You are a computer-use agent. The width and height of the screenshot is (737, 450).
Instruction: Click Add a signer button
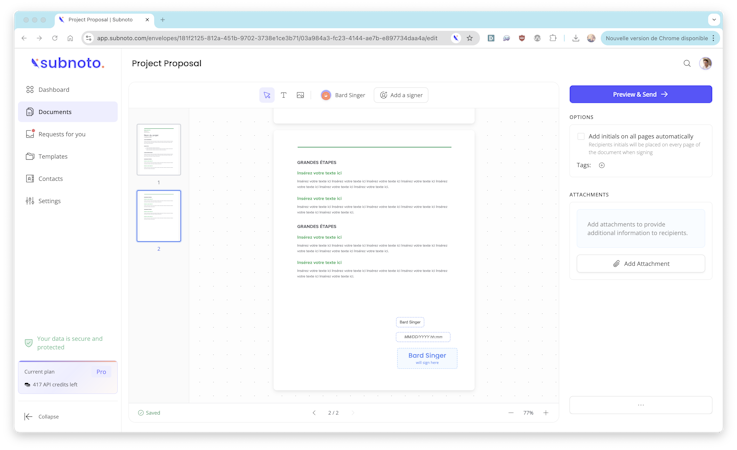[x=401, y=95]
